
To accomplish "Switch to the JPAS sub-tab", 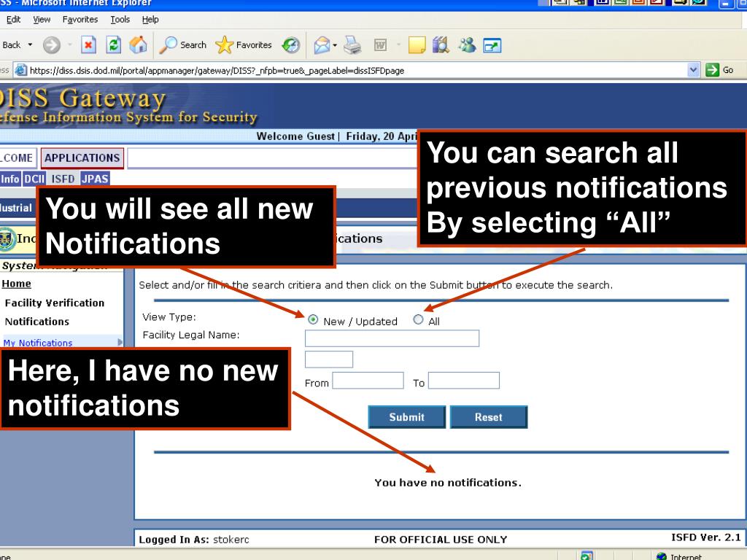I will click(95, 179).
